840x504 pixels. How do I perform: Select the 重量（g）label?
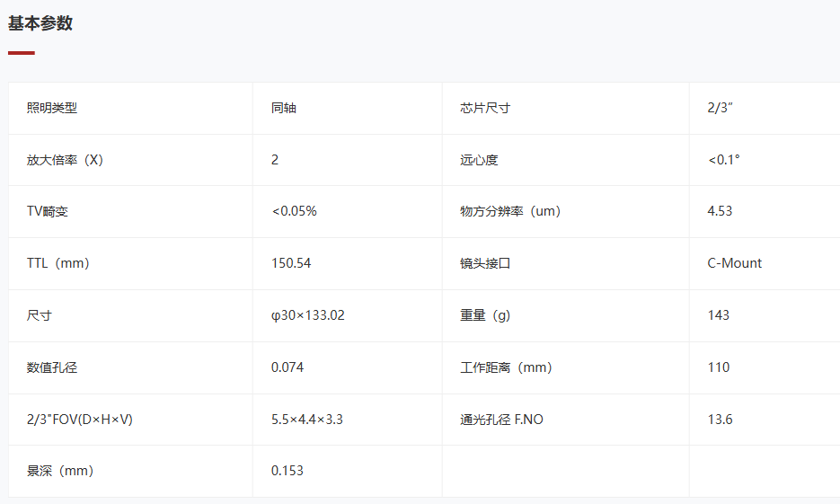point(485,315)
